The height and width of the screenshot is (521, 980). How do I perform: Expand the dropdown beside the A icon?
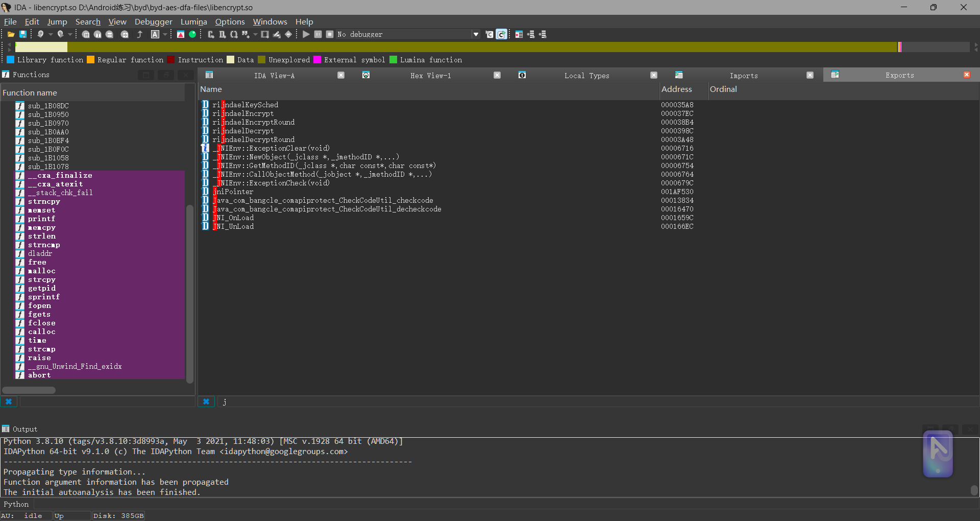165,34
